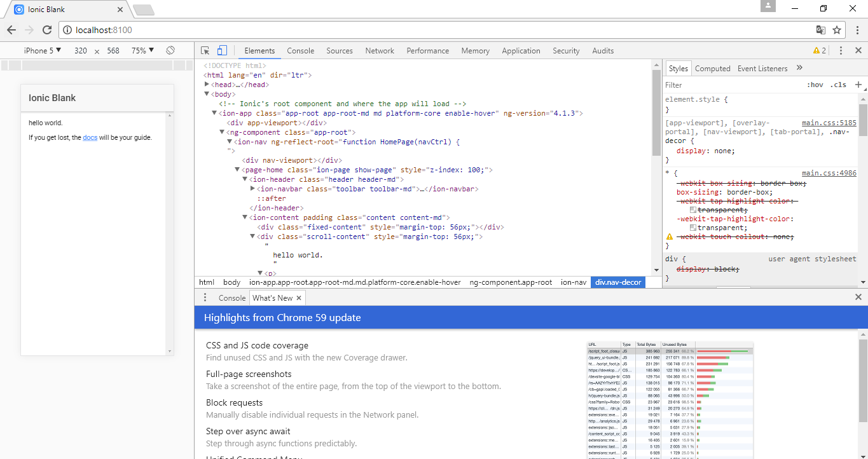Open the Application tab
Screen dimensions: 868x459
pyautogui.click(x=521, y=51)
